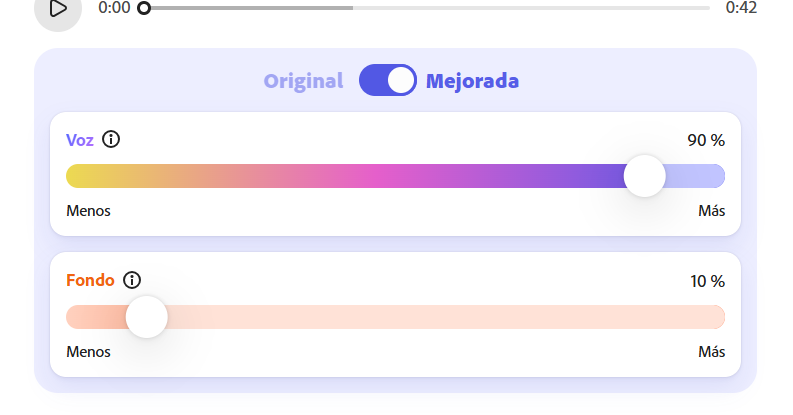Click Más under the Voz slider
Screen dimensions: 793x415
tap(711, 211)
